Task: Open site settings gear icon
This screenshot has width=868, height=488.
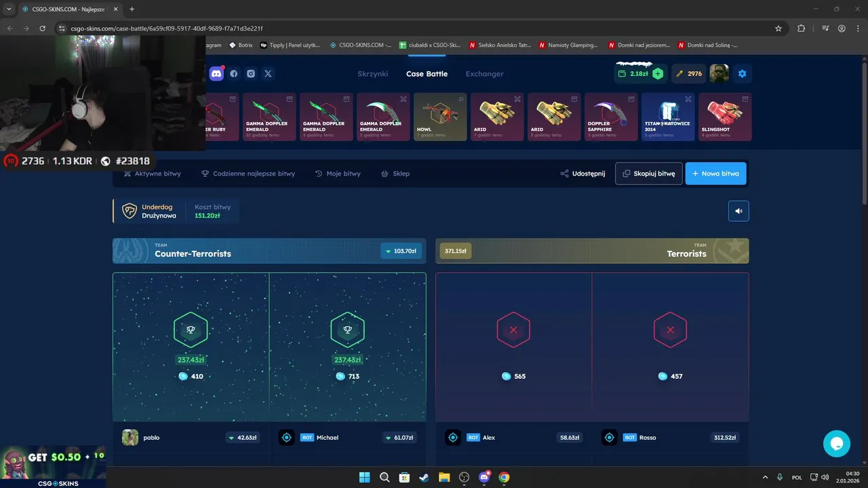Action: (x=742, y=73)
